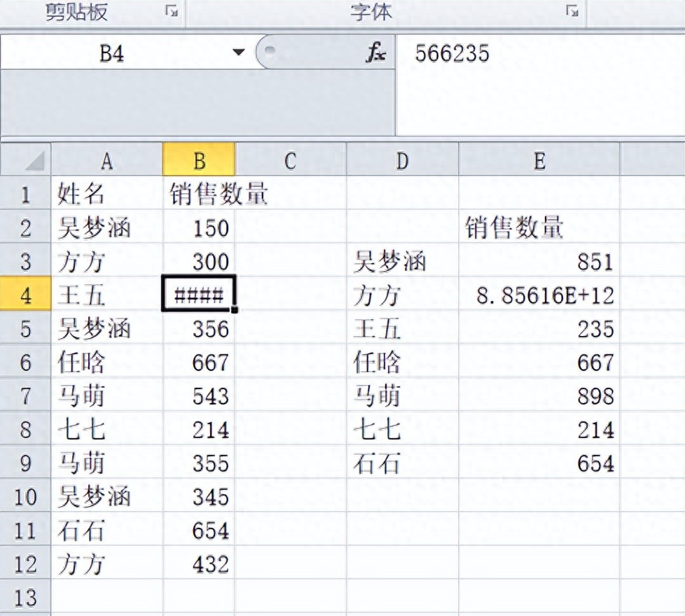This screenshot has height=616, width=685.
Task: Click the 销售数量 header in cell B1
Action: point(200,194)
